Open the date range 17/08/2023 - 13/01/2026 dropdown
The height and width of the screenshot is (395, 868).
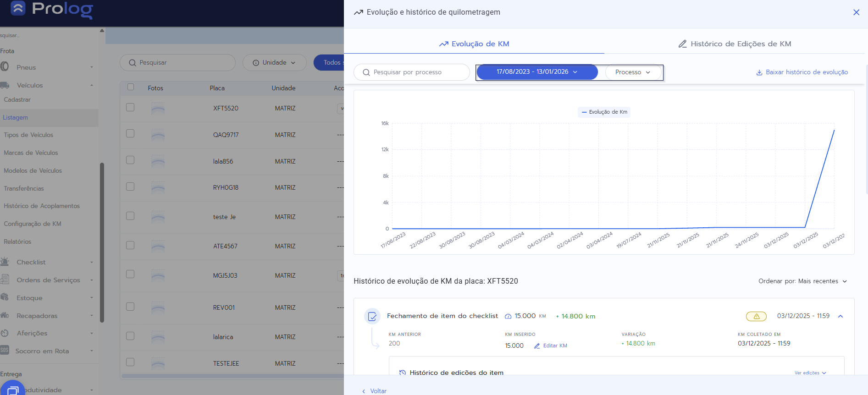point(536,72)
